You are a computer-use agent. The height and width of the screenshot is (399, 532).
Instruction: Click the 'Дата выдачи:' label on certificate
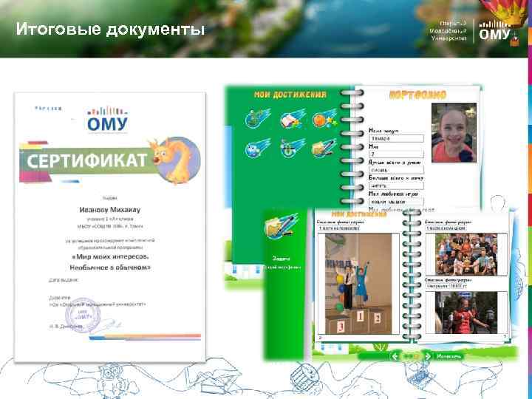pyautogui.click(x=64, y=280)
